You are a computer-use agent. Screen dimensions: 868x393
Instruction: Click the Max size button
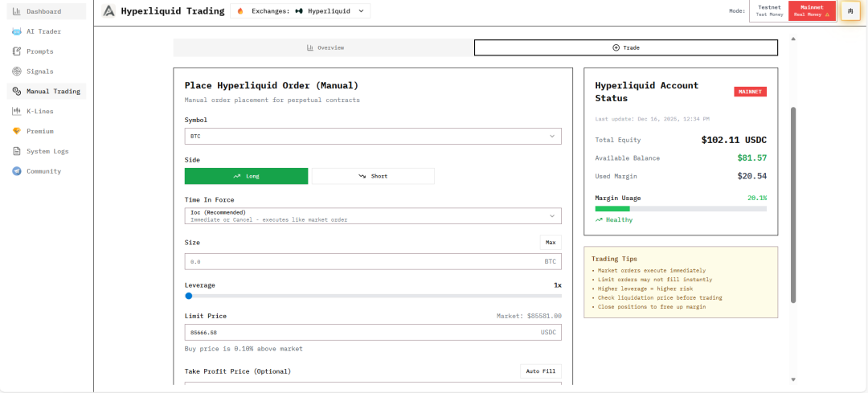coord(551,242)
